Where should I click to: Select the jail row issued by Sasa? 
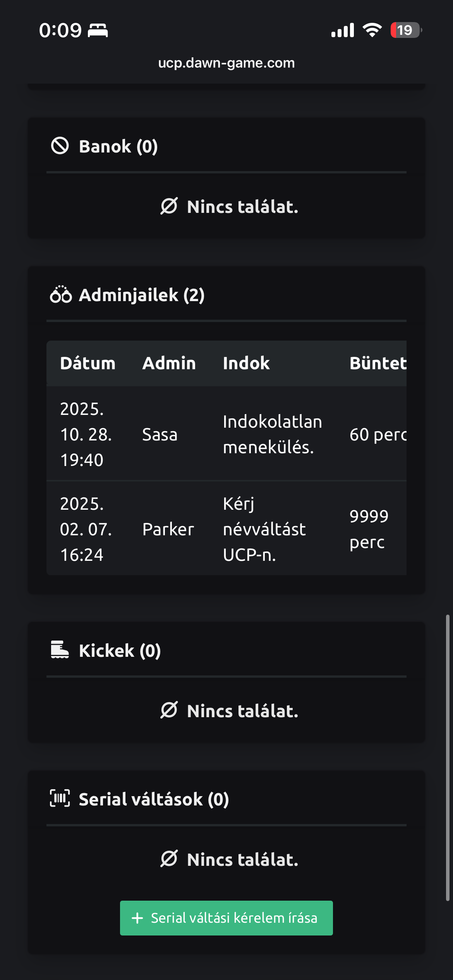pyautogui.click(x=226, y=434)
